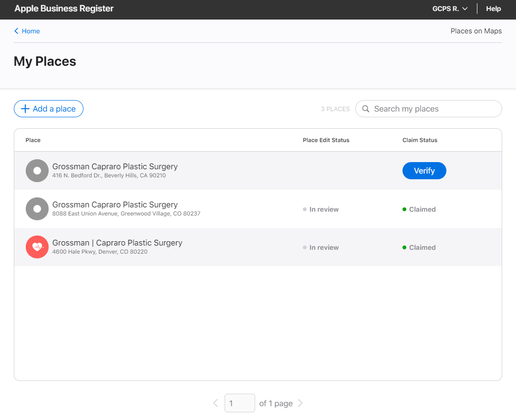Open Grossman Capraro Plastic Surgery at 8088 East Union
This screenshot has height=420, width=516.
click(x=258, y=209)
